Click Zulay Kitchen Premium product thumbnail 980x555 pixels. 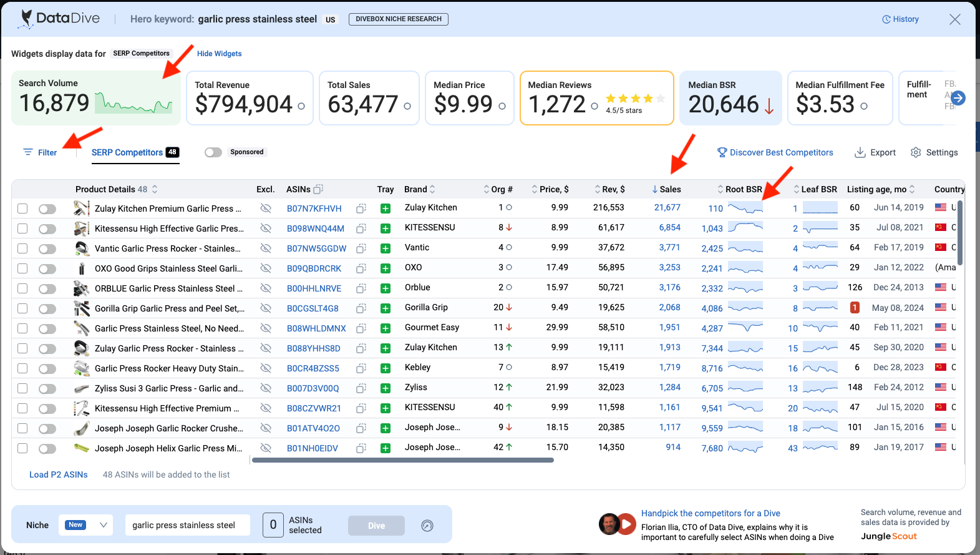81,208
